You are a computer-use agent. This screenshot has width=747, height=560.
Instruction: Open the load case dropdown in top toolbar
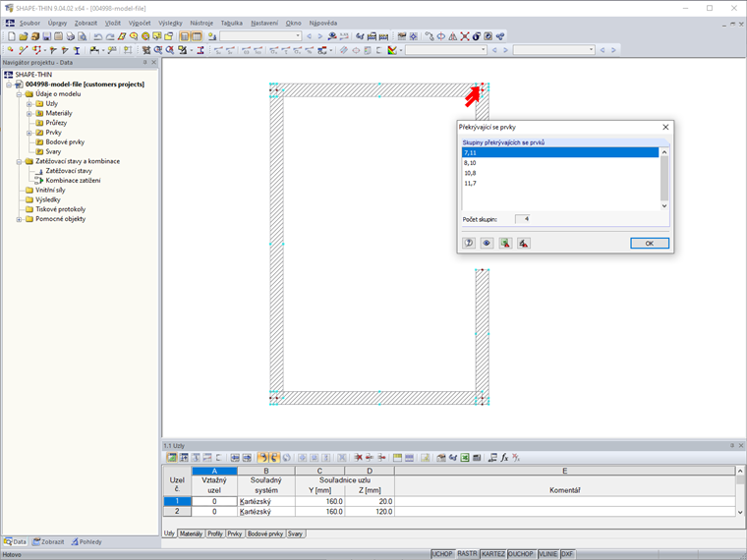298,36
